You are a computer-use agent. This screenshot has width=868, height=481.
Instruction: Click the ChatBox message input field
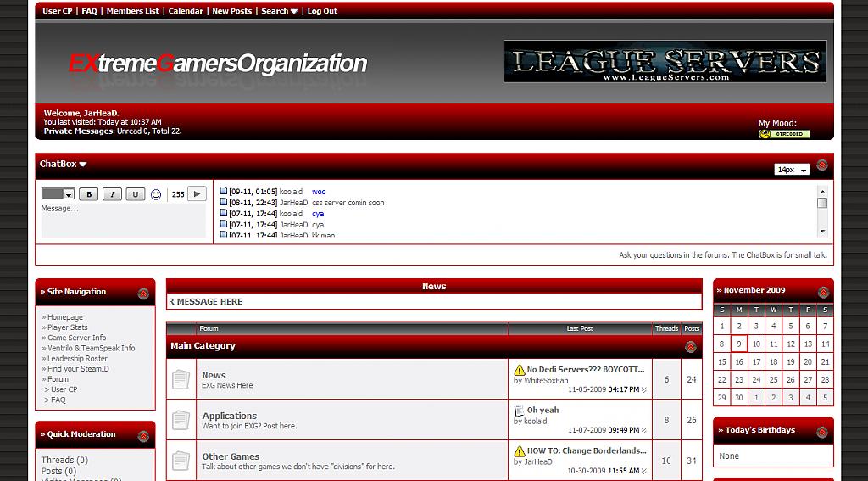point(123,219)
